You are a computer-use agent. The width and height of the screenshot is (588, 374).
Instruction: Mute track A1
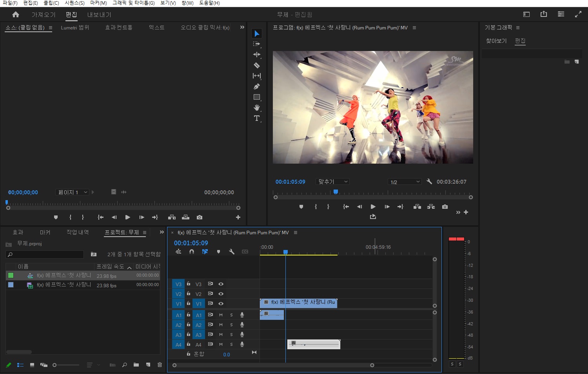[221, 315]
